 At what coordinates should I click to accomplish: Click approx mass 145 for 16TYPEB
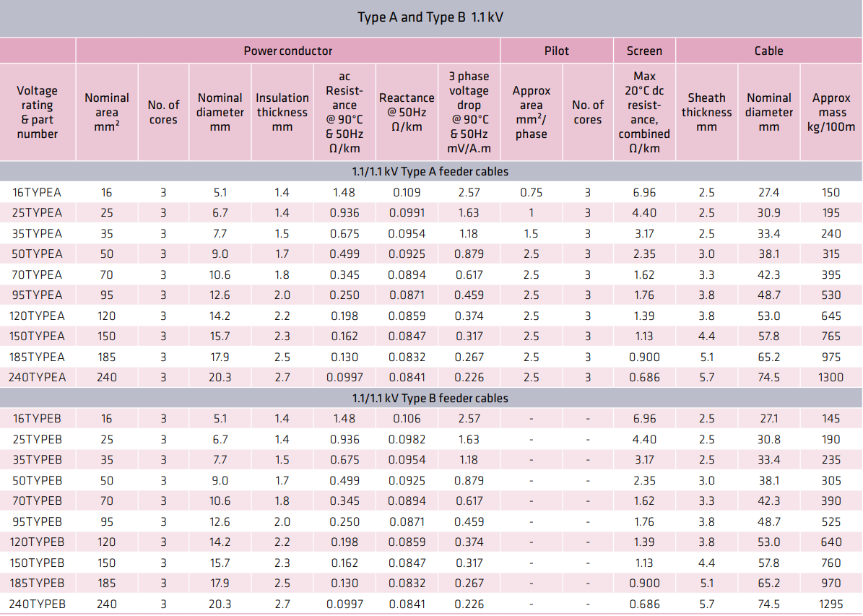tap(831, 419)
